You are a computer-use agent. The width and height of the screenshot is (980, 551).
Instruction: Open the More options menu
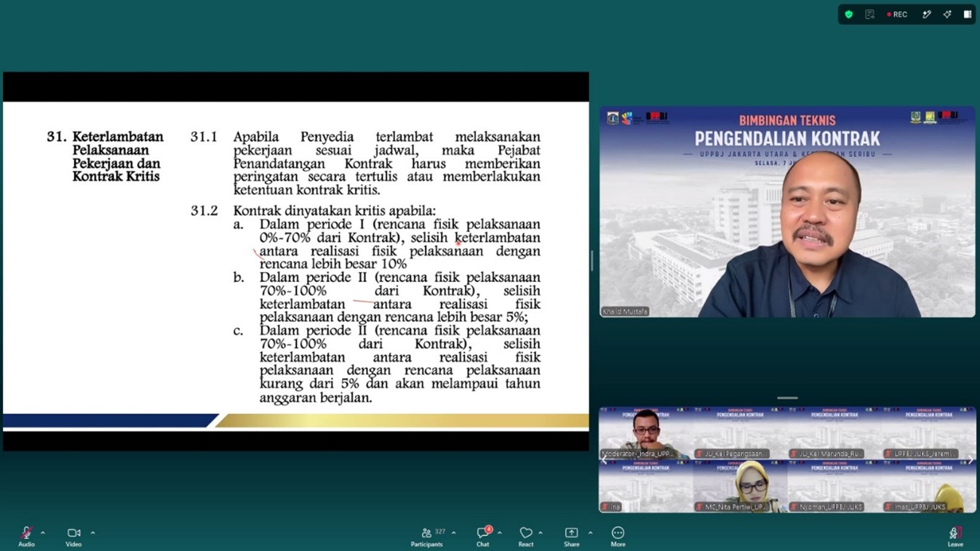click(618, 536)
